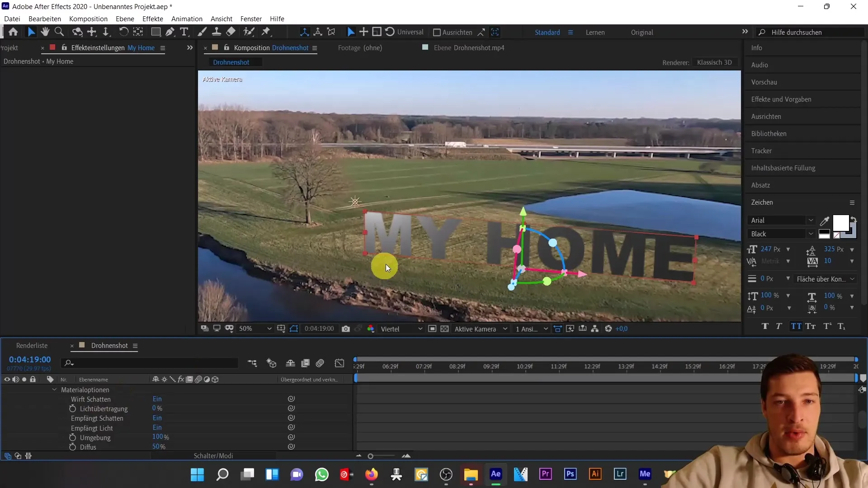Image resolution: width=868 pixels, height=488 pixels.
Task: Click the timeline zoom slider handle
Action: (x=370, y=456)
